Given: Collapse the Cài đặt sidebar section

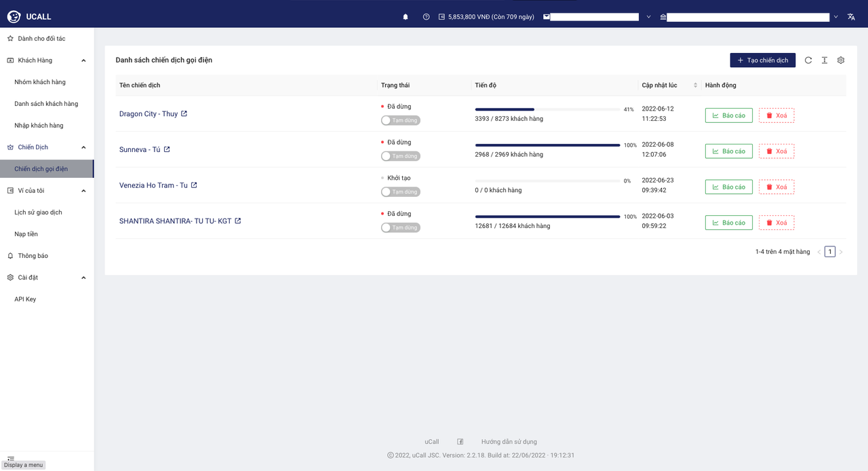Looking at the screenshot, I should [83, 278].
